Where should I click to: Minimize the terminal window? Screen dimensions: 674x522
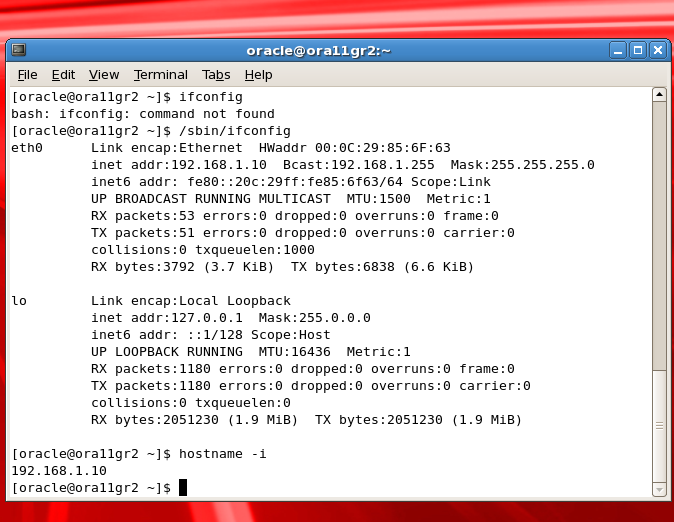[618, 51]
